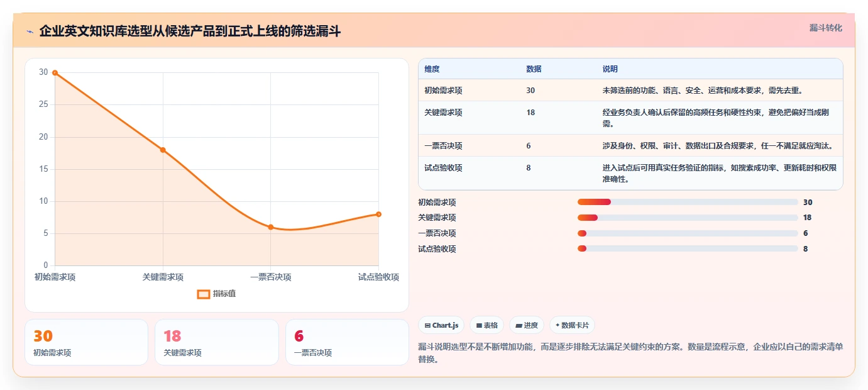Image resolution: width=868 pixels, height=390 pixels.
Task: Click the x-axis label 一票否决项 under chart
Action: click(271, 277)
